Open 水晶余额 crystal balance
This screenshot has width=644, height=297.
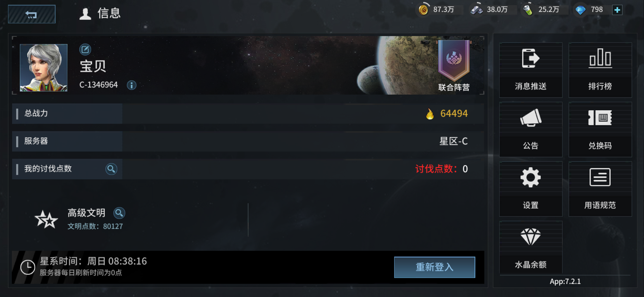pyautogui.click(x=531, y=248)
